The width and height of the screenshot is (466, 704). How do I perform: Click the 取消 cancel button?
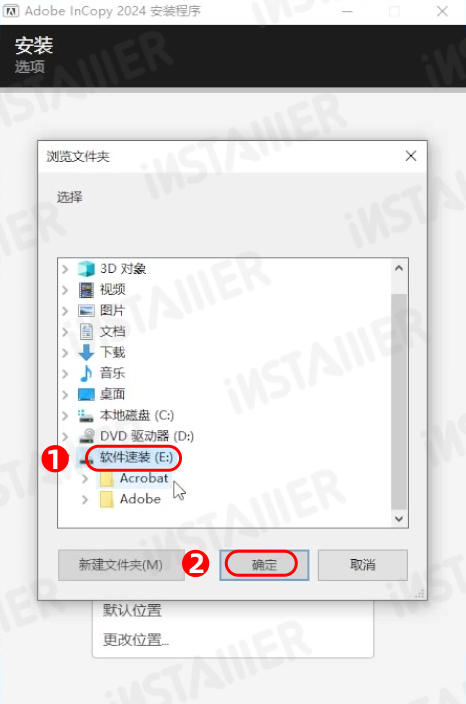point(363,565)
